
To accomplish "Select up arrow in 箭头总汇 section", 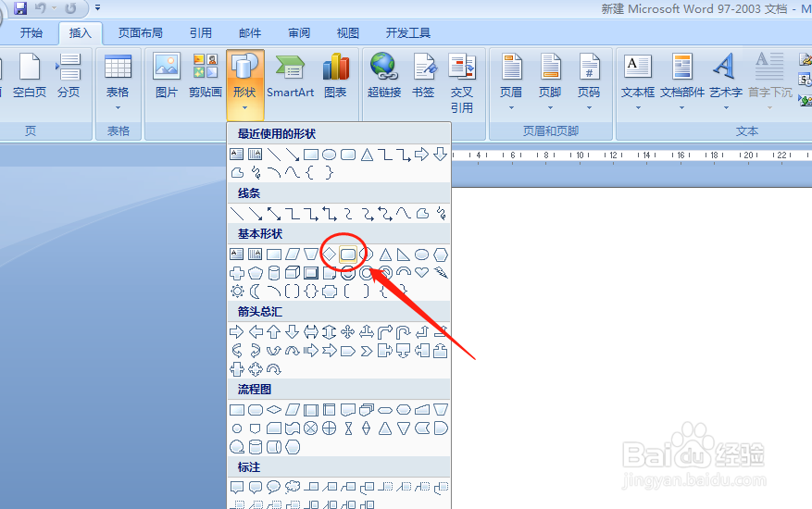I will click(x=274, y=332).
